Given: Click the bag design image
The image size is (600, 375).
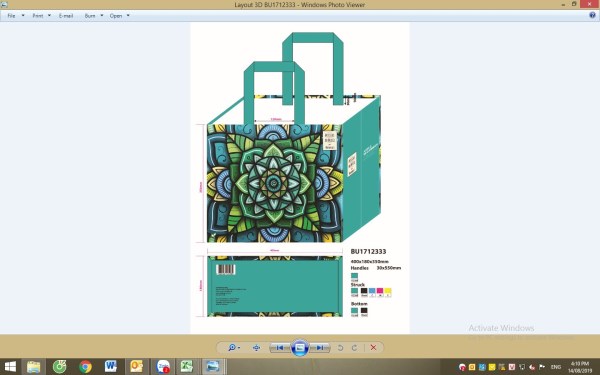Looking at the screenshot, I should (x=300, y=178).
